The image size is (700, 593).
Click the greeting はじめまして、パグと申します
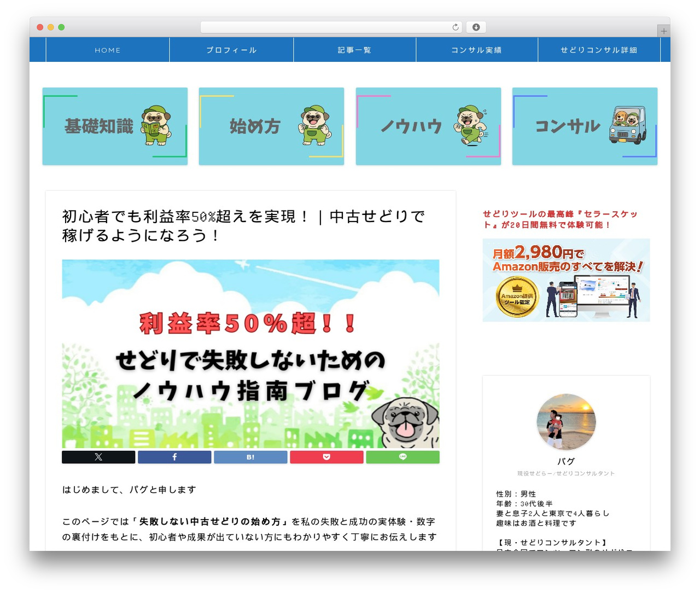[x=129, y=490]
